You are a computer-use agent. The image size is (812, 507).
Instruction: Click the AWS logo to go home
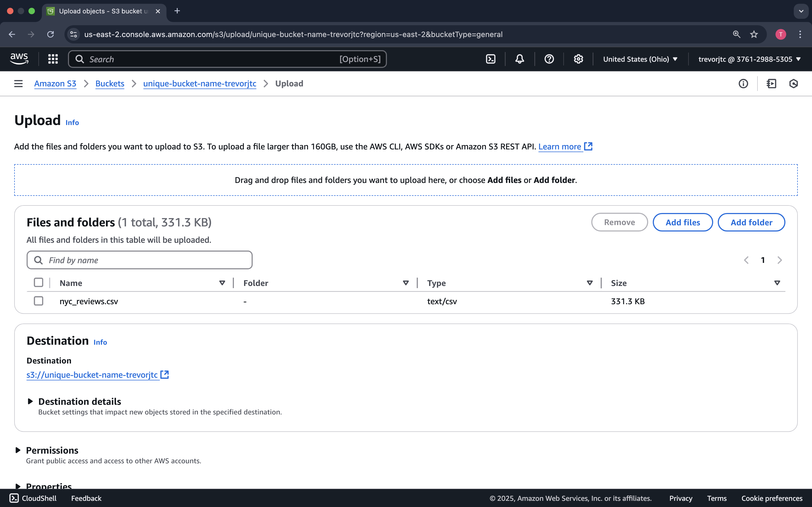click(19, 58)
